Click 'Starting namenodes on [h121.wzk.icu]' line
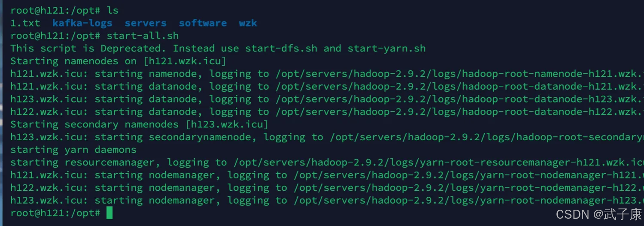Viewport: 644px width, 226px height. 118,61
